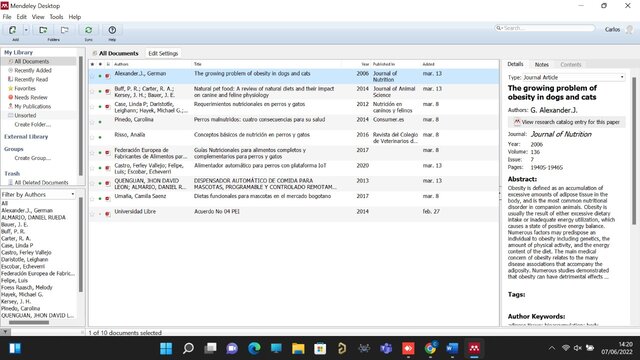Switch to the Notes tab

pos(542,64)
